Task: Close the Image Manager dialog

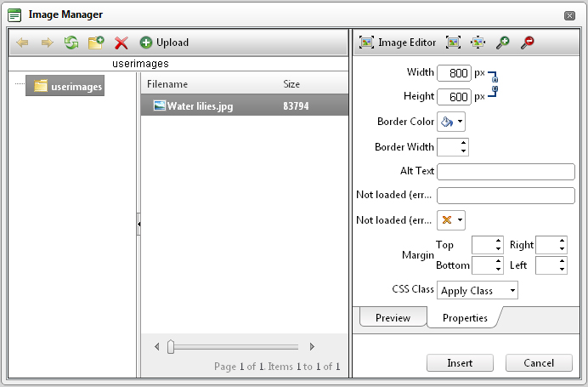Action: pos(569,15)
